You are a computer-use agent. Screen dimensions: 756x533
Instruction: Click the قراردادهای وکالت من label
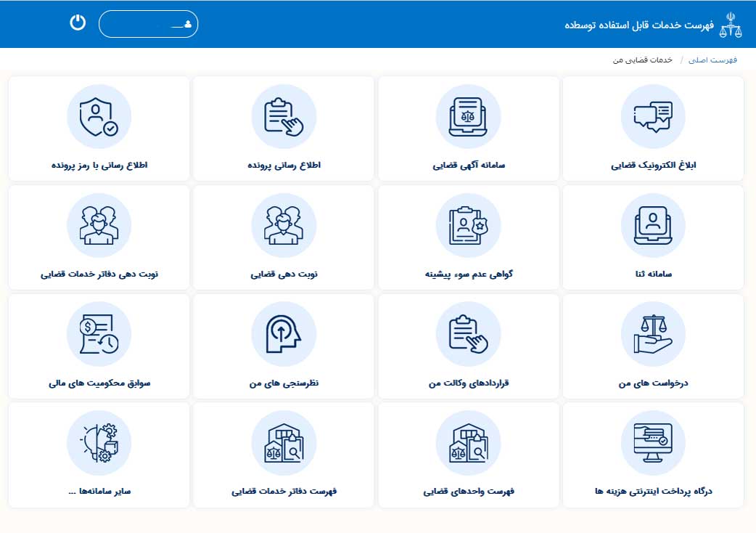pos(469,383)
